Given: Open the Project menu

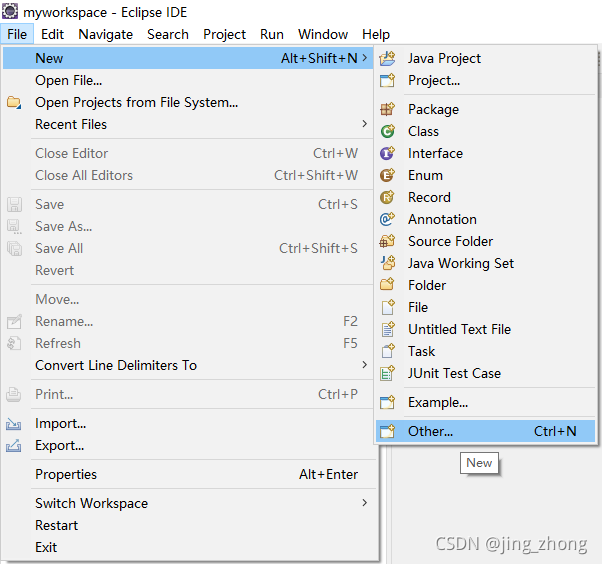Looking at the screenshot, I should 224,34.
